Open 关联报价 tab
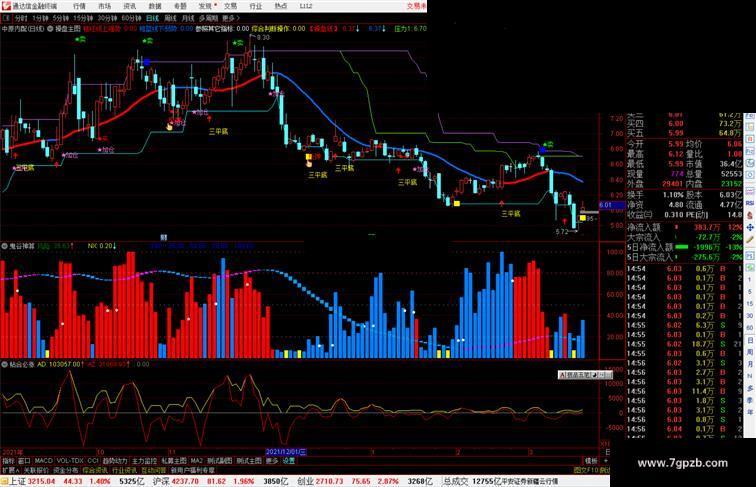This screenshot has height=487, width=756. click(x=37, y=470)
